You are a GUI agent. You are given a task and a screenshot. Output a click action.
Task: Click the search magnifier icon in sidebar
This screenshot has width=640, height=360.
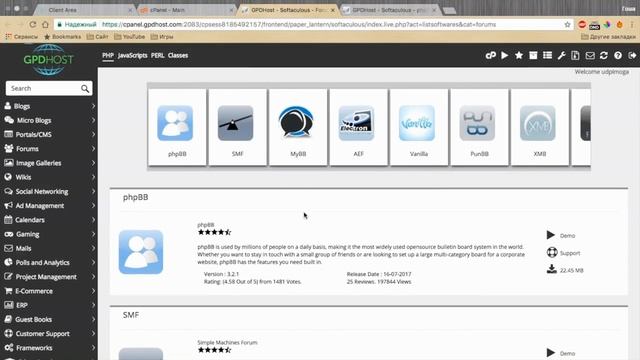[84, 89]
